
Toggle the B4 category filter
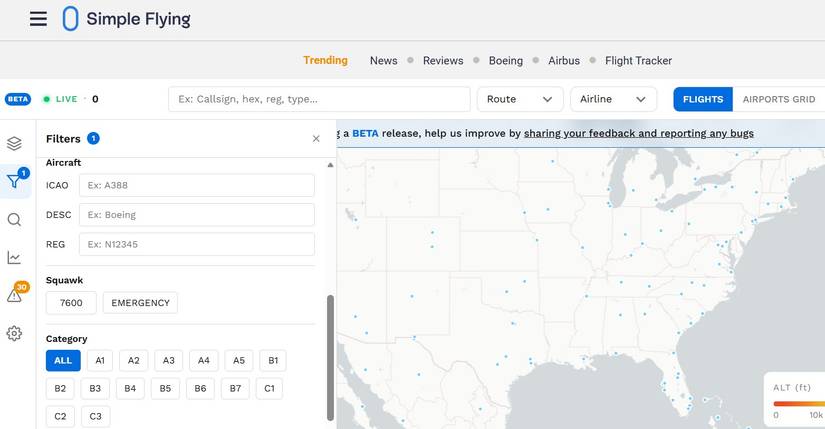pyautogui.click(x=130, y=388)
